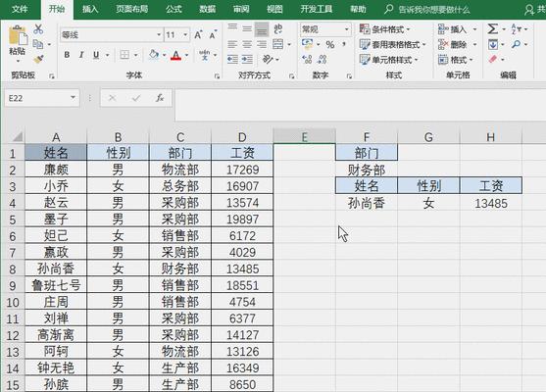Screen dimensions: 546x392
Task: Apply the red font color
Action: coord(176,55)
